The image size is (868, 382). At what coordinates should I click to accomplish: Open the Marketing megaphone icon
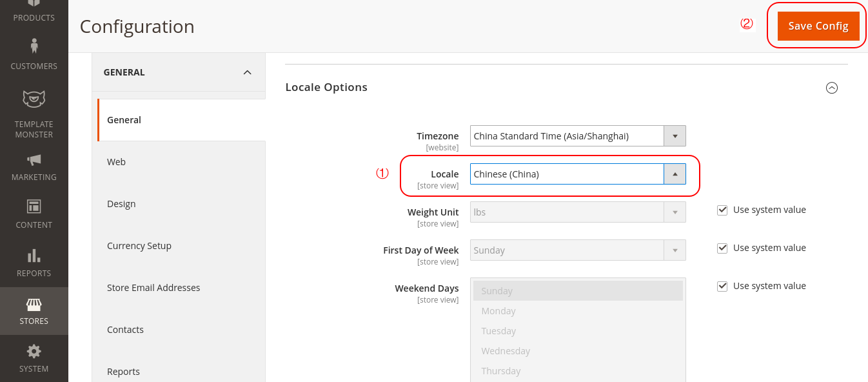[34, 159]
